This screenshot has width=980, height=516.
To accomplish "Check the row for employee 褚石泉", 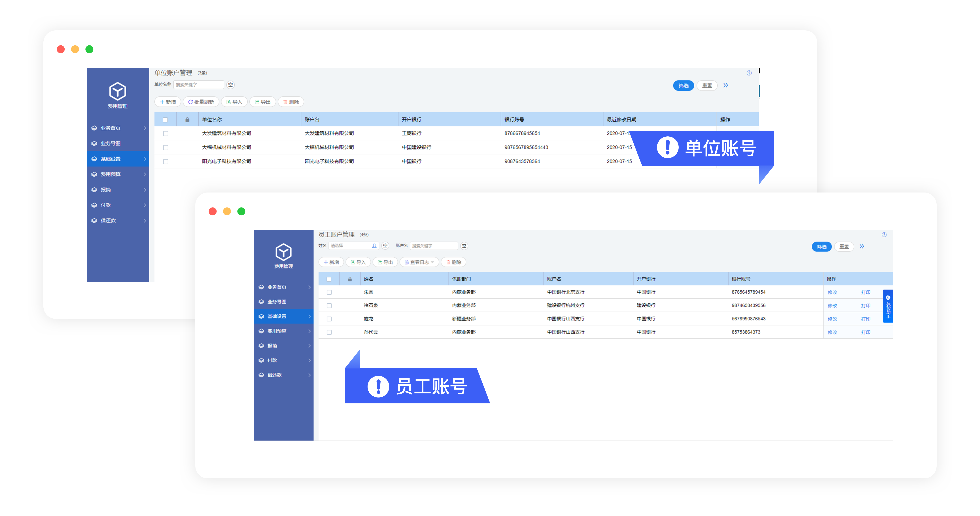I will (x=329, y=306).
